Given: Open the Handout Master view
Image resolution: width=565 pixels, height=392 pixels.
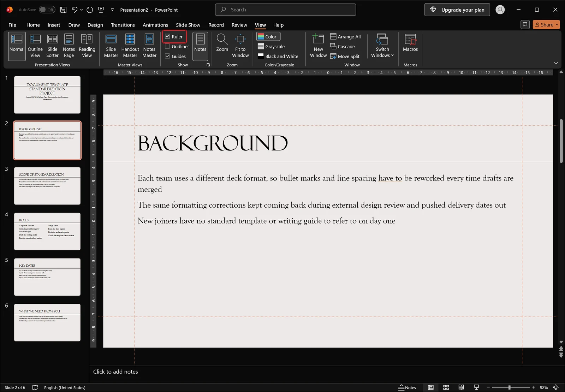Looking at the screenshot, I should [x=130, y=46].
